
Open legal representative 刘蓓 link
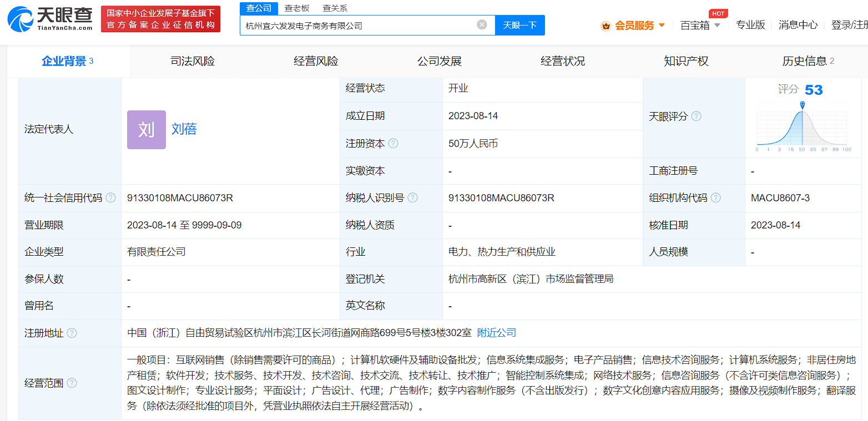184,129
